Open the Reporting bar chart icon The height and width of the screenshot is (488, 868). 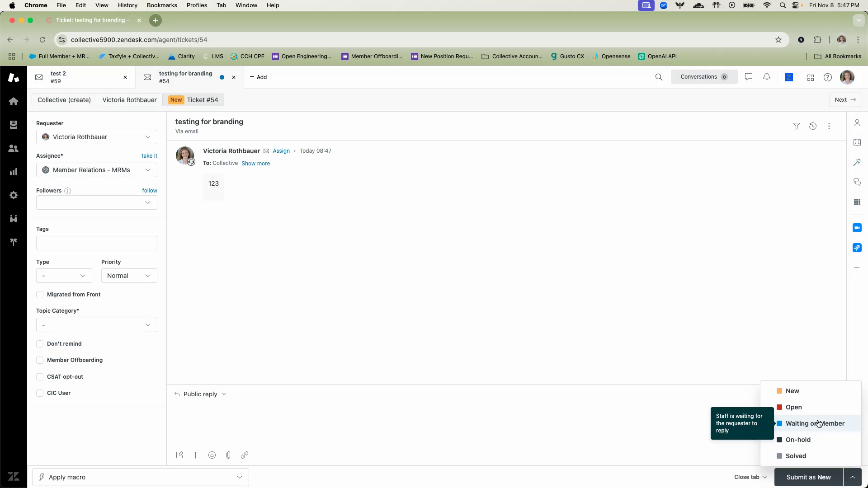pyautogui.click(x=14, y=172)
